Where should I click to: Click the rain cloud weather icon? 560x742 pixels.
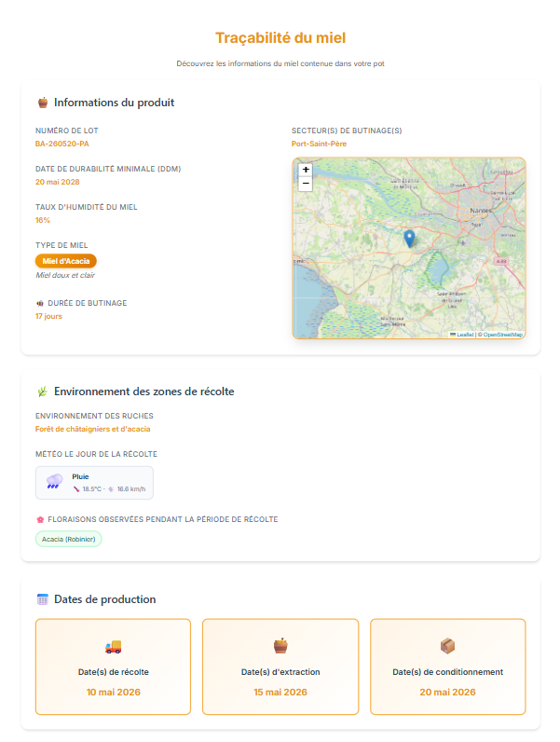coord(54,482)
